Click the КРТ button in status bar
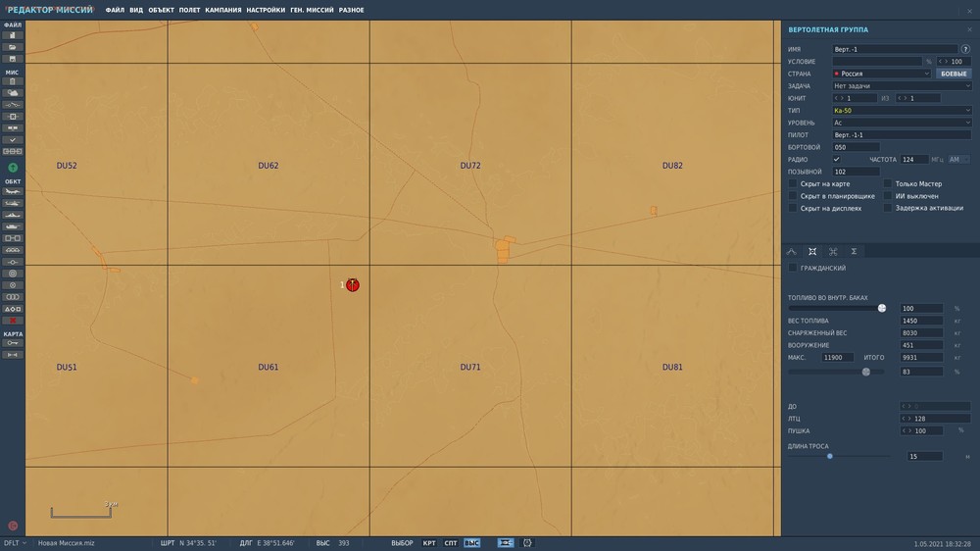Viewport: 980px width, 551px height. point(429,543)
